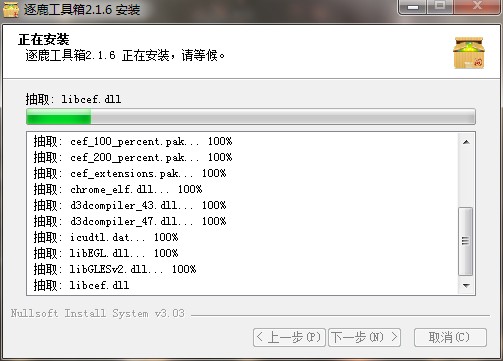
Task: Click the window title 逐鹿工具箱2.1.6 安装
Action: (82, 9)
